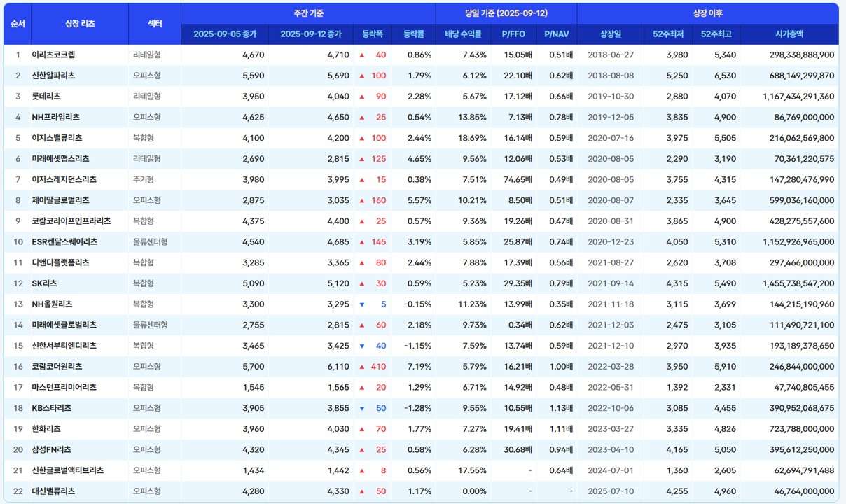Click the red up arrow in the 한화리츠 row
846x504 pixels.
[362, 429]
